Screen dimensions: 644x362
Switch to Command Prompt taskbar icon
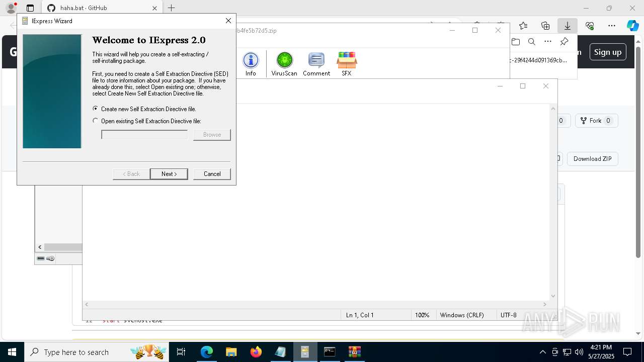pyautogui.click(x=330, y=352)
